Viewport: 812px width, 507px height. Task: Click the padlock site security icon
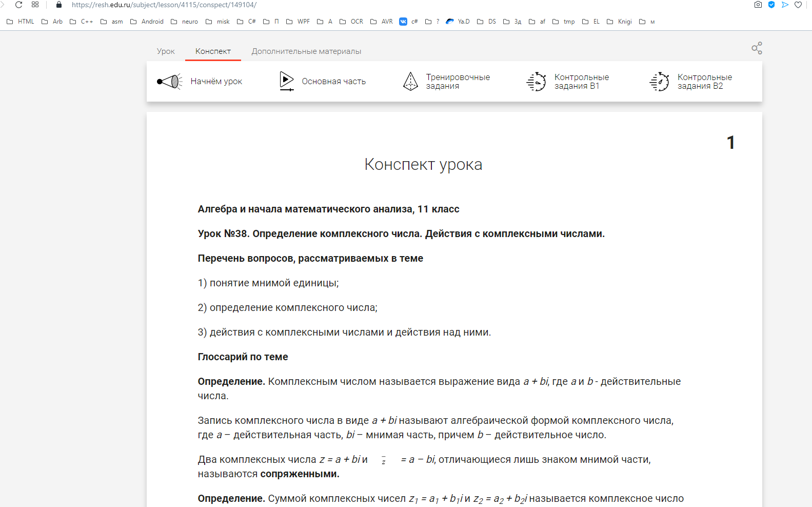click(58, 5)
